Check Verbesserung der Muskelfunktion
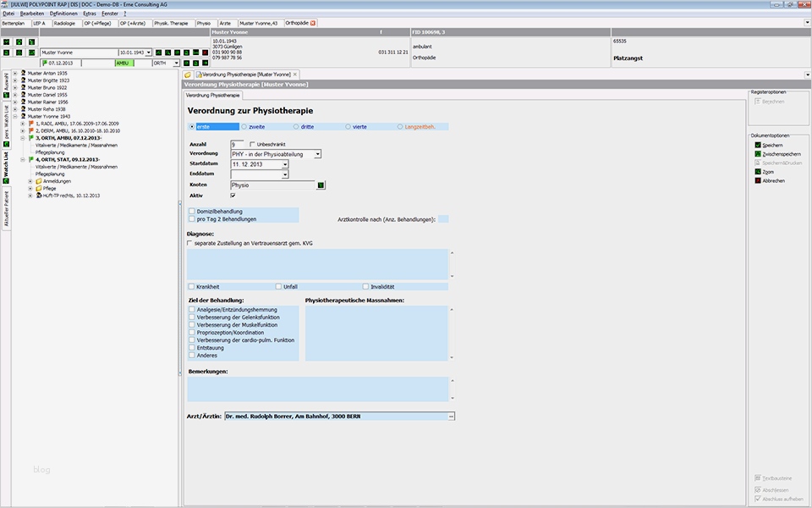Image resolution: width=812 pixels, height=508 pixels. point(192,325)
